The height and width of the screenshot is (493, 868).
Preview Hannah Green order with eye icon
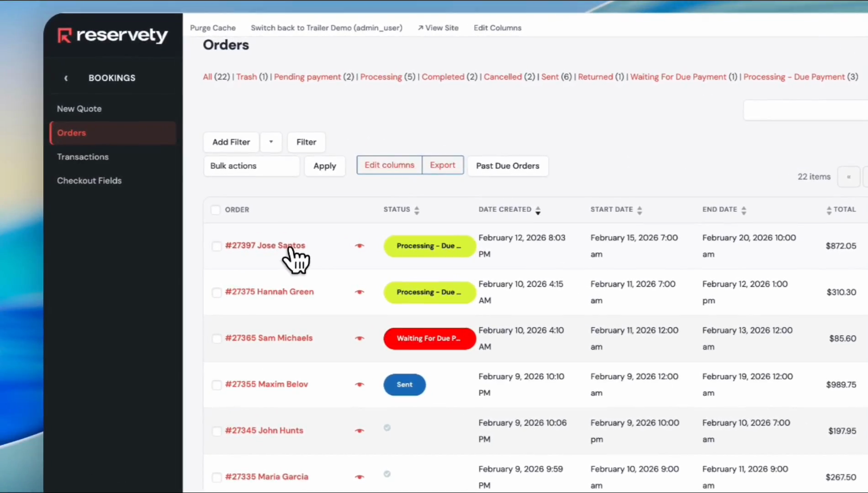point(360,292)
